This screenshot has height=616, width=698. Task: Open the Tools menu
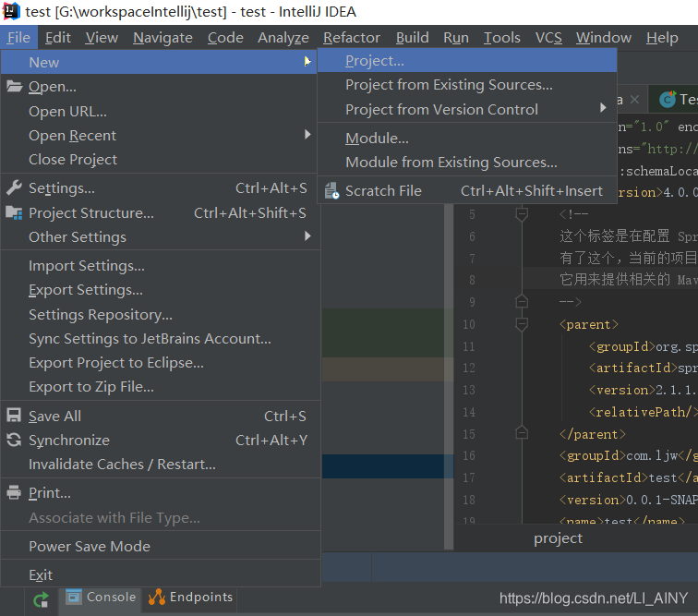point(502,38)
